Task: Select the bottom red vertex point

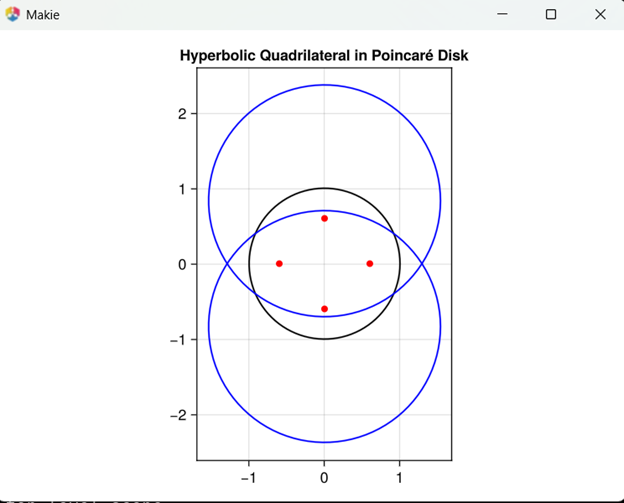Action: tap(324, 309)
